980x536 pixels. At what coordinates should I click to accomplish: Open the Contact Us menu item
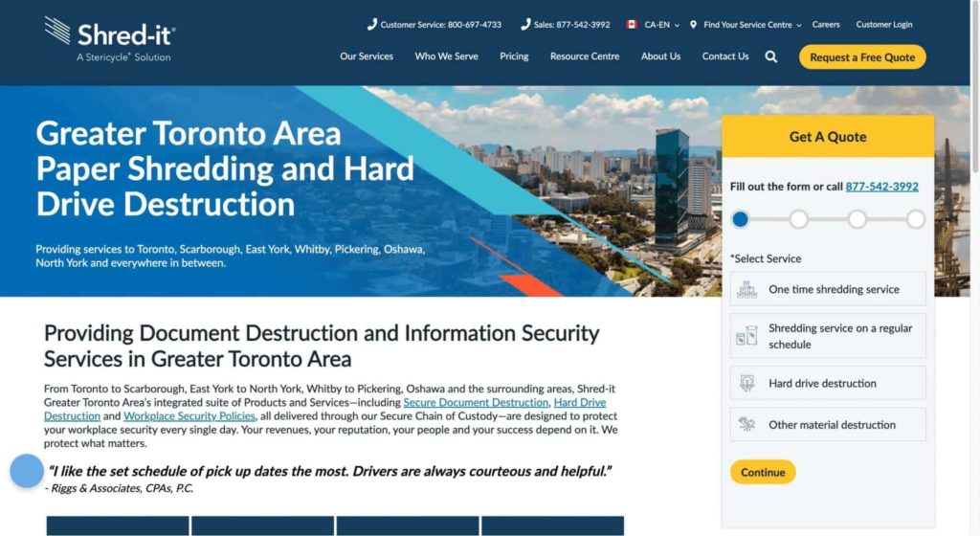pyautogui.click(x=725, y=56)
